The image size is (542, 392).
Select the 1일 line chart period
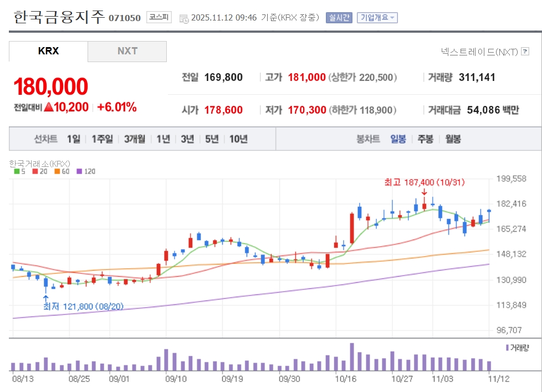(74, 139)
